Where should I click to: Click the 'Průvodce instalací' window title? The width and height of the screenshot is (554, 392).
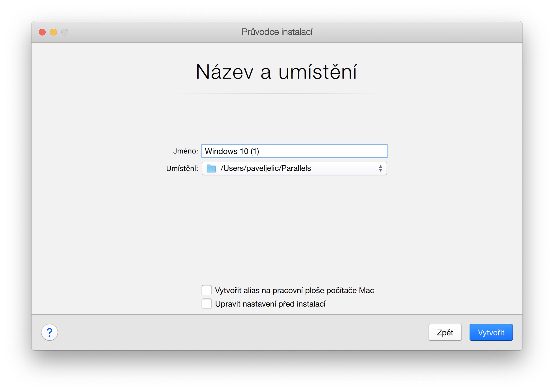coord(277,32)
